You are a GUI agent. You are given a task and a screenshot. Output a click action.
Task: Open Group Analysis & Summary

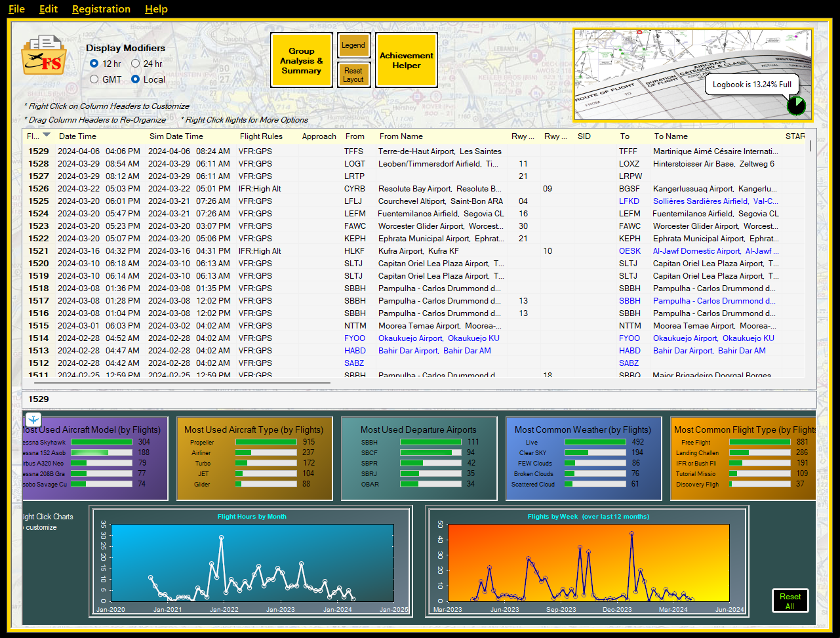pos(302,60)
